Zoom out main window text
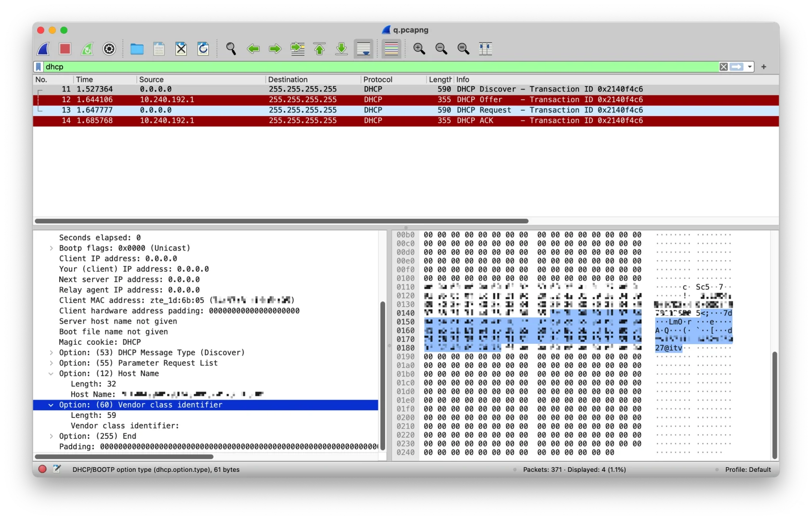Screen dimensions: 812x520 pos(441,49)
